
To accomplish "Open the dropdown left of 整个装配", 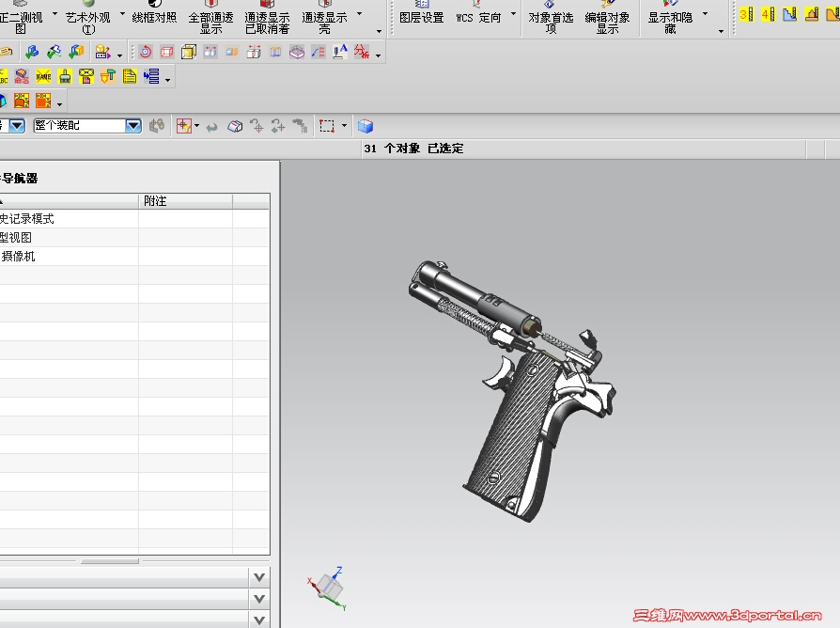I will pos(17,126).
